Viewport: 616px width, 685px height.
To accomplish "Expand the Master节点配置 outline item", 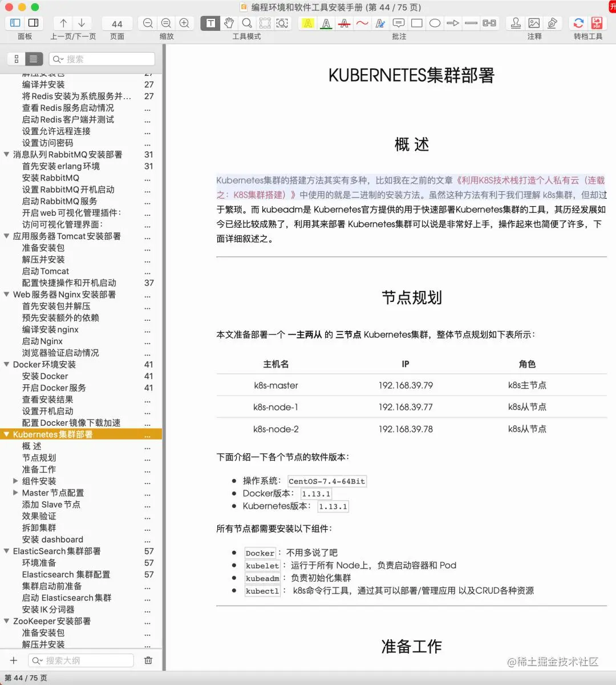I will [16, 493].
